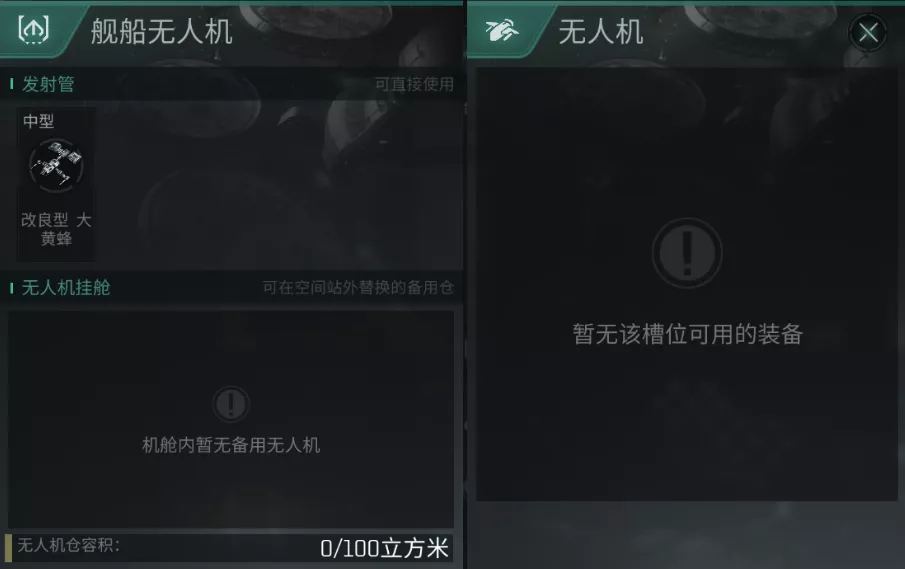
Task: Click the 发射管 section header
Action: [x=48, y=84]
